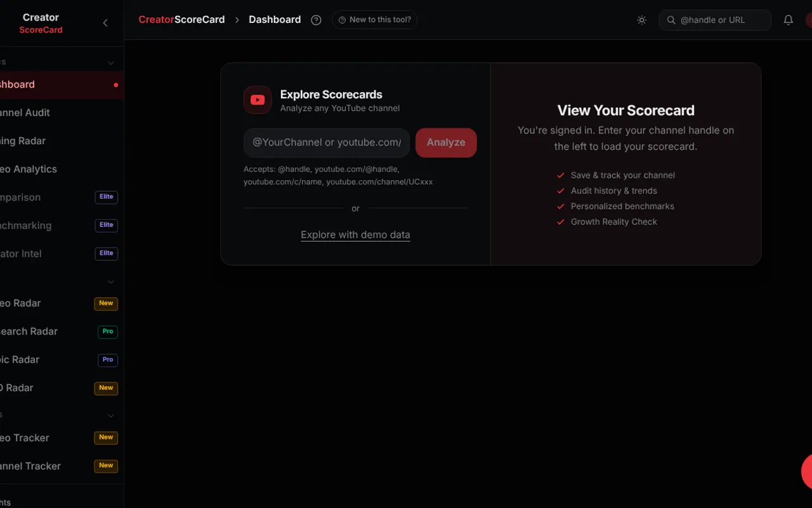Image resolution: width=812 pixels, height=508 pixels.
Task: Open the notifications bell
Action: pos(789,20)
